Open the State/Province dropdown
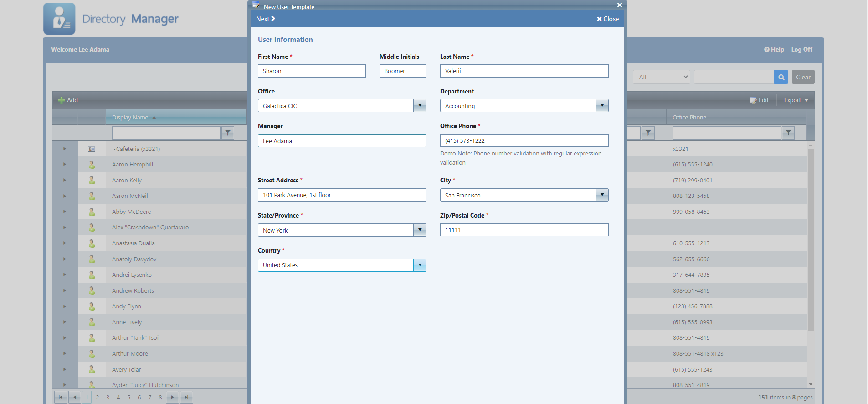868x404 pixels. (420, 230)
